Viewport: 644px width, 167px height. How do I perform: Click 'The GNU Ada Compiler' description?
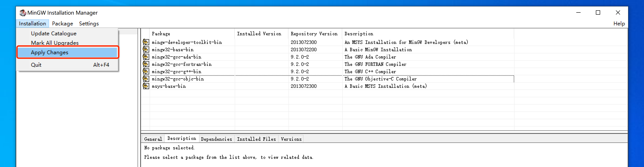[x=370, y=57]
